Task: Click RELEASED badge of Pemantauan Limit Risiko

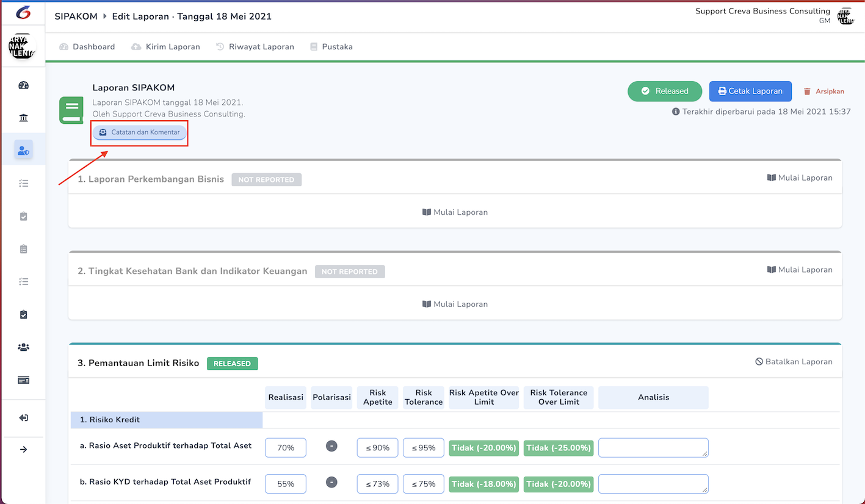Action: pyautogui.click(x=233, y=364)
